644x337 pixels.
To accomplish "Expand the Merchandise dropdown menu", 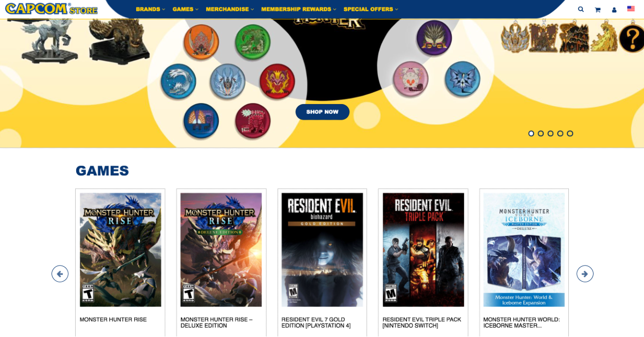I will [230, 9].
